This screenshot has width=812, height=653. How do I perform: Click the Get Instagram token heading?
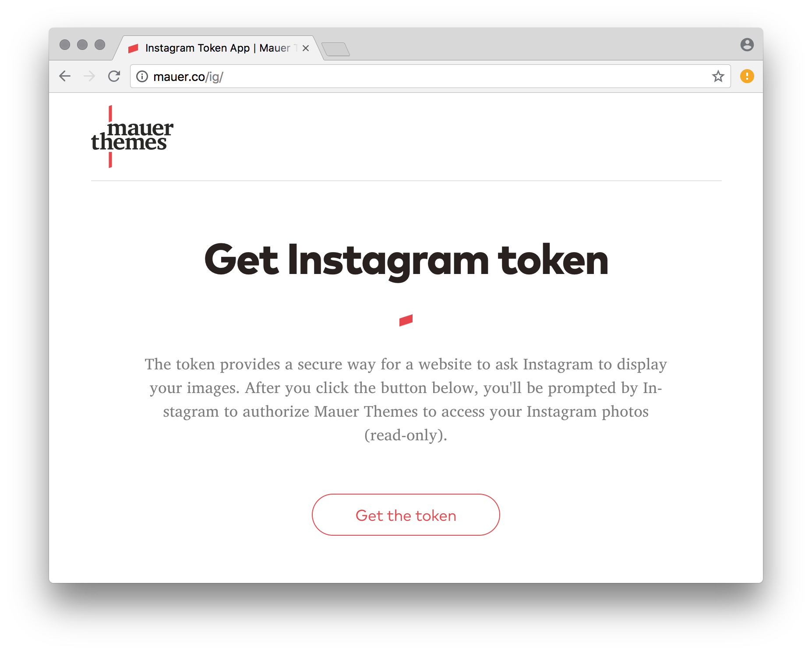click(406, 261)
